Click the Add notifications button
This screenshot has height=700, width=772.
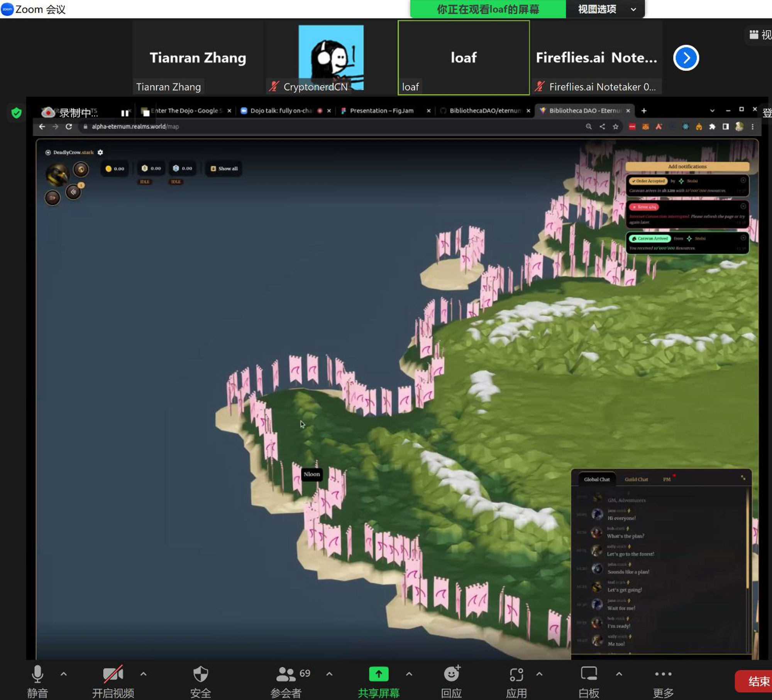point(687,166)
